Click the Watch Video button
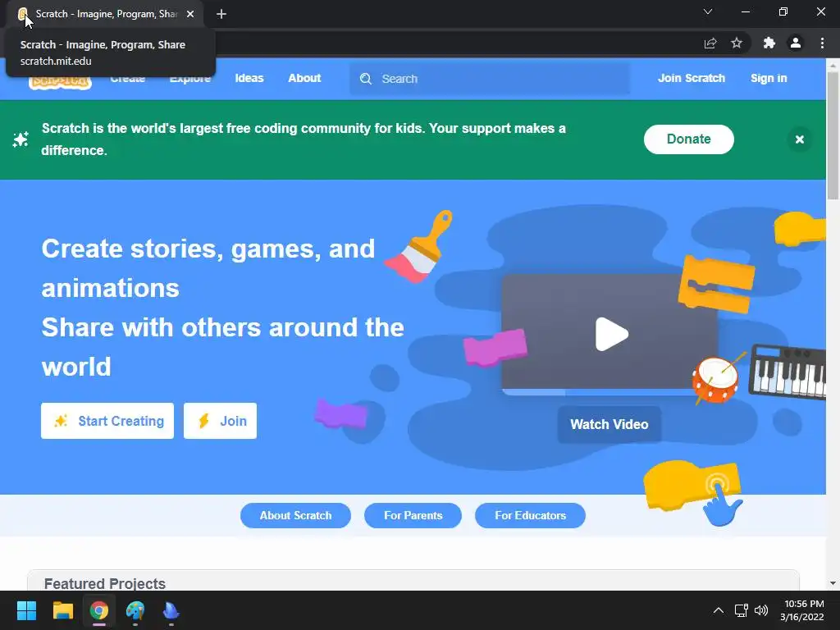This screenshot has height=630, width=840. click(x=609, y=424)
